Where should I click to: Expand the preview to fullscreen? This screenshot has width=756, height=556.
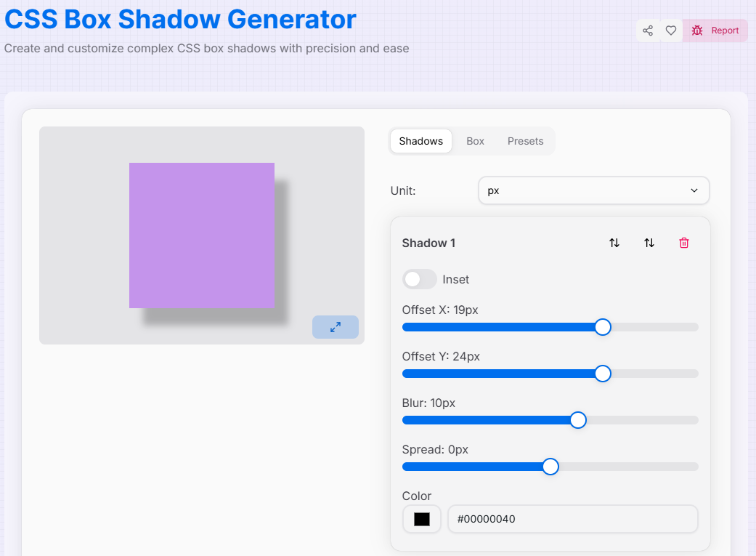point(335,327)
